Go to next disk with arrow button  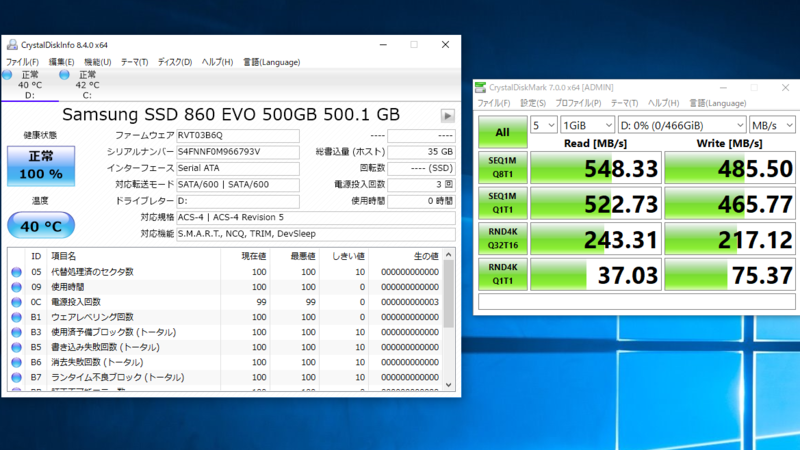[447, 116]
